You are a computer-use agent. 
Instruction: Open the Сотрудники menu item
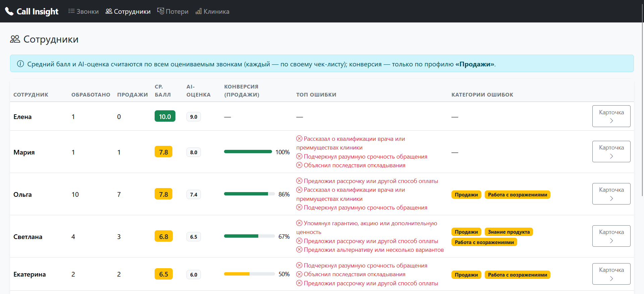tap(128, 11)
